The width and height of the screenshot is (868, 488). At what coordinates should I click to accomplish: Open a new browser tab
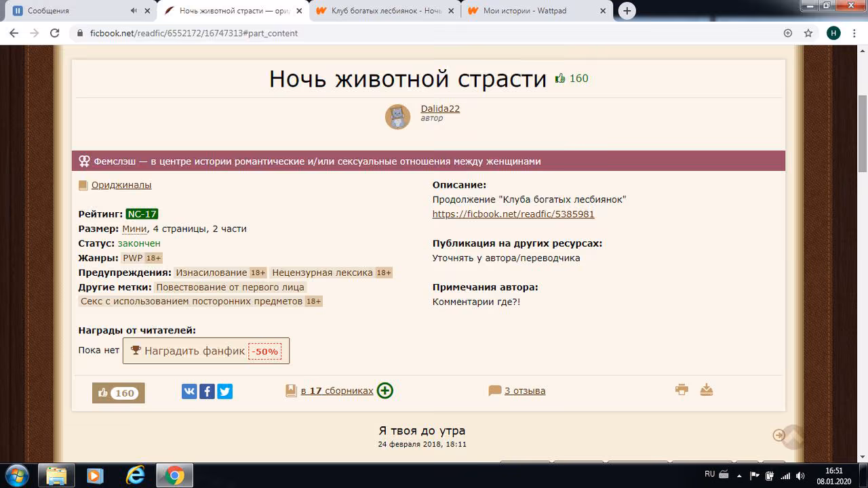(627, 11)
